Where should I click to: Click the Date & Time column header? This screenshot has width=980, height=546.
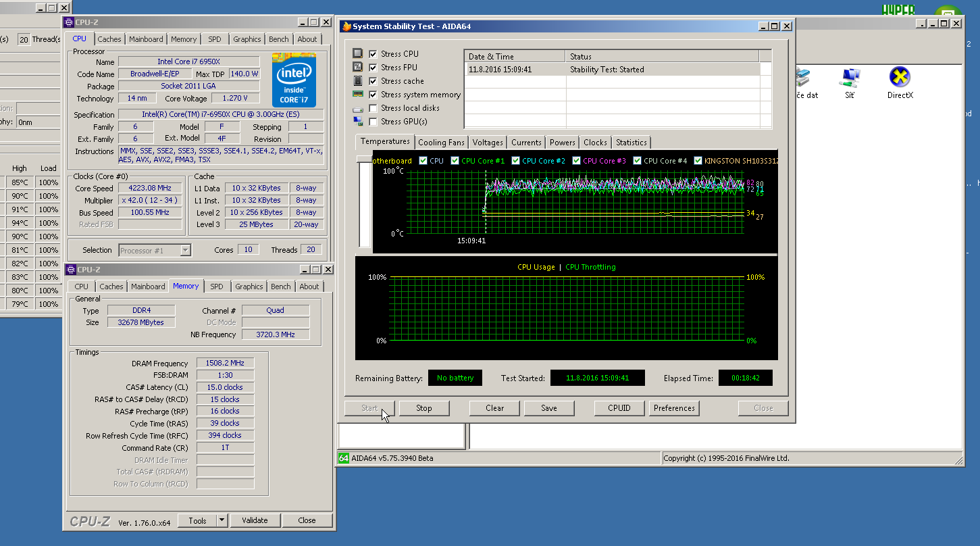[x=515, y=56]
